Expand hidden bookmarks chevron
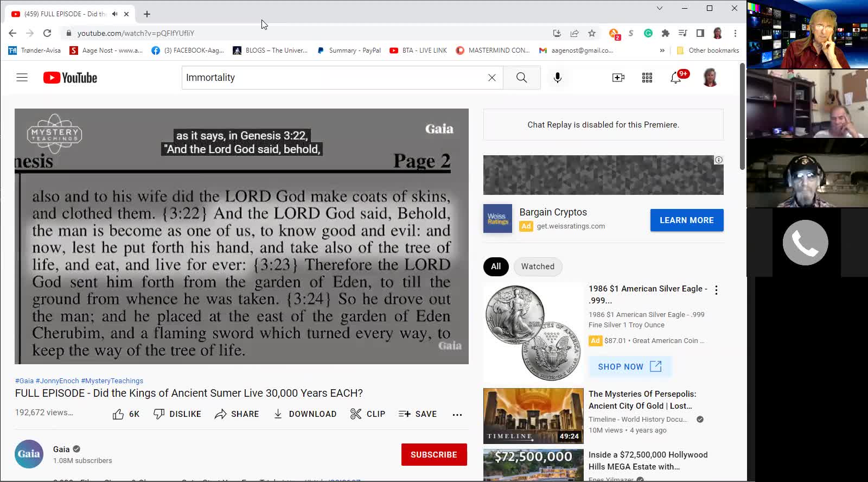Image resolution: width=868 pixels, height=482 pixels. [x=662, y=50]
